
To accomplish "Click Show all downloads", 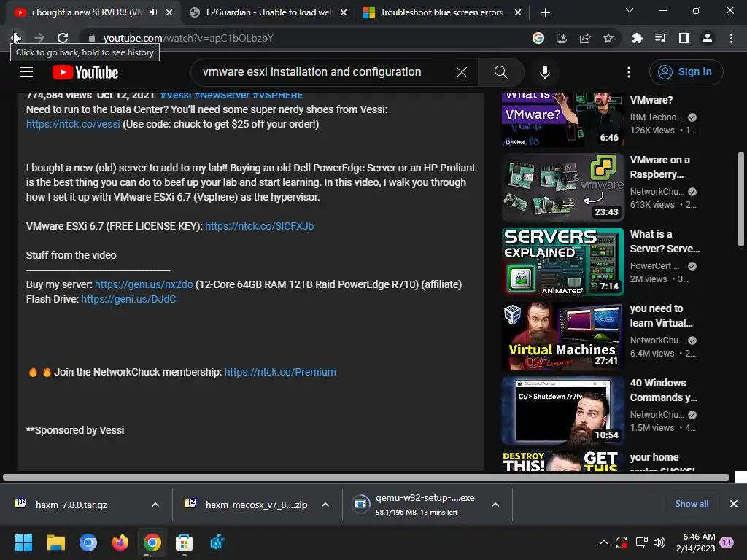I will pyautogui.click(x=692, y=504).
